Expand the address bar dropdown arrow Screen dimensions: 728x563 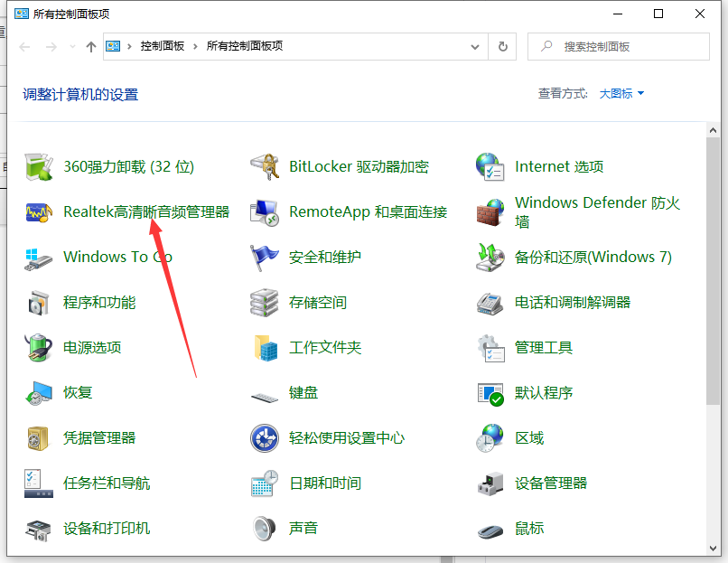(x=474, y=46)
